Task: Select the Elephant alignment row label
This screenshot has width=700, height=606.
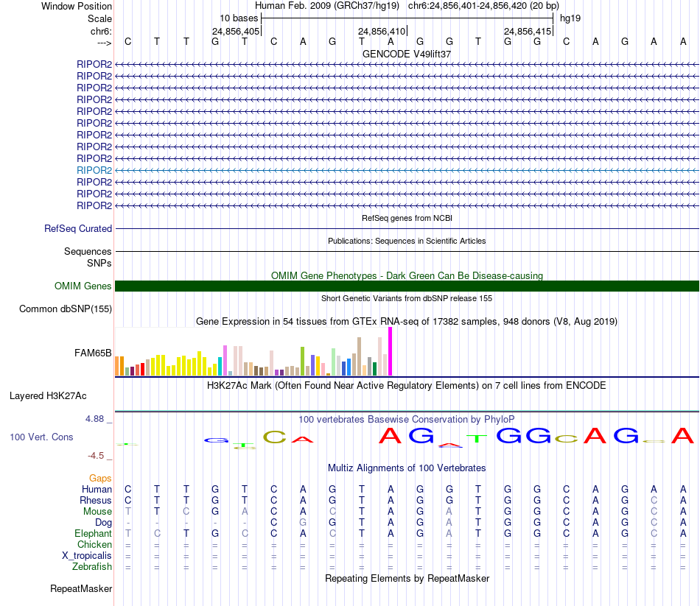Action: [93, 533]
